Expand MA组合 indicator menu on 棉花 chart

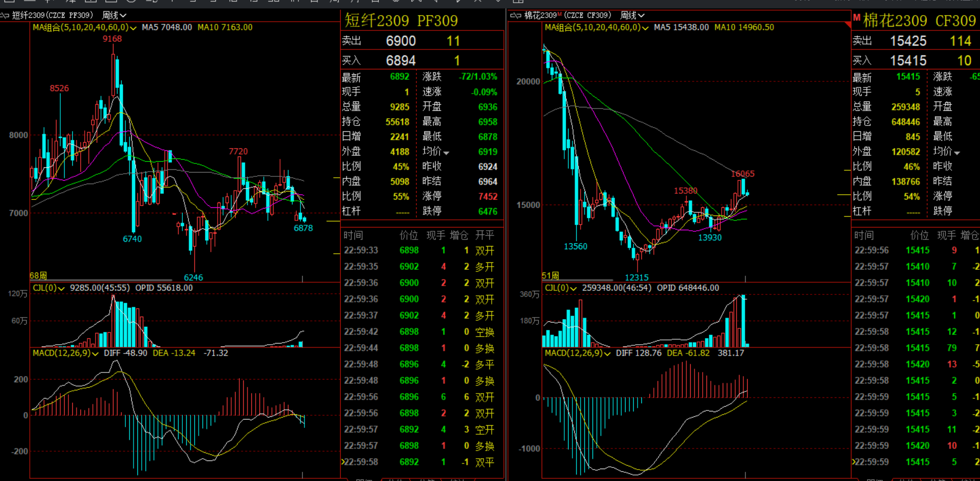pyautogui.click(x=645, y=28)
